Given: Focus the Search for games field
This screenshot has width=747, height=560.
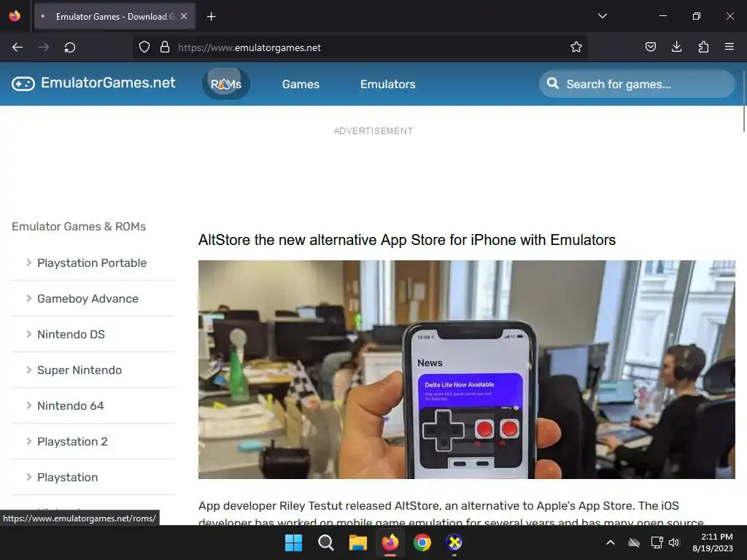Looking at the screenshot, I should pyautogui.click(x=637, y=85).
